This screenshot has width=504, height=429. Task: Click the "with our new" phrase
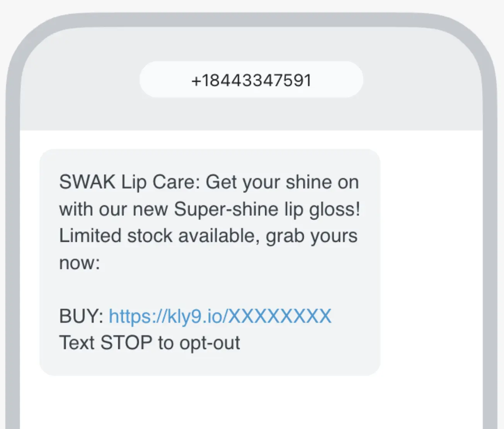point(113,209)
